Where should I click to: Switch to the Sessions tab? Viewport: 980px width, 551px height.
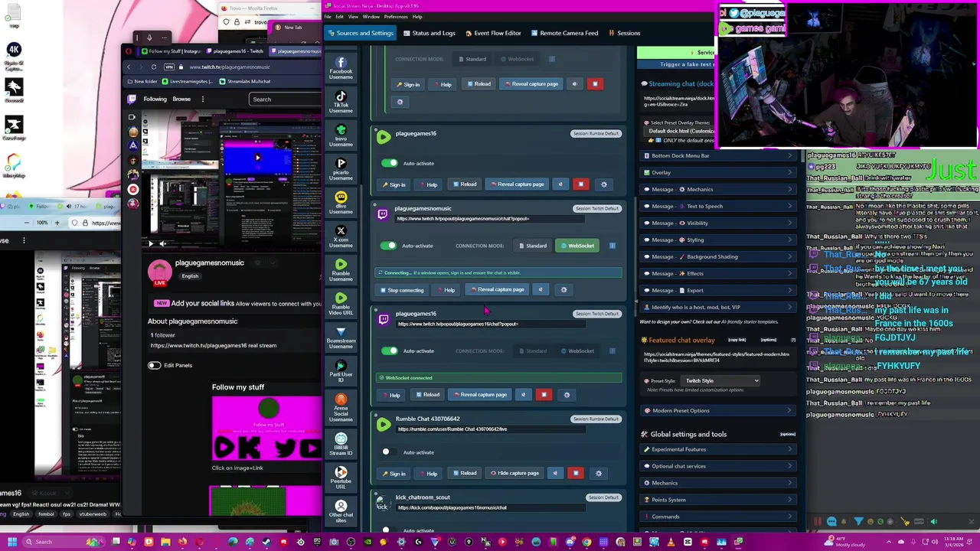pyautogui.click(x=624, y=33)
